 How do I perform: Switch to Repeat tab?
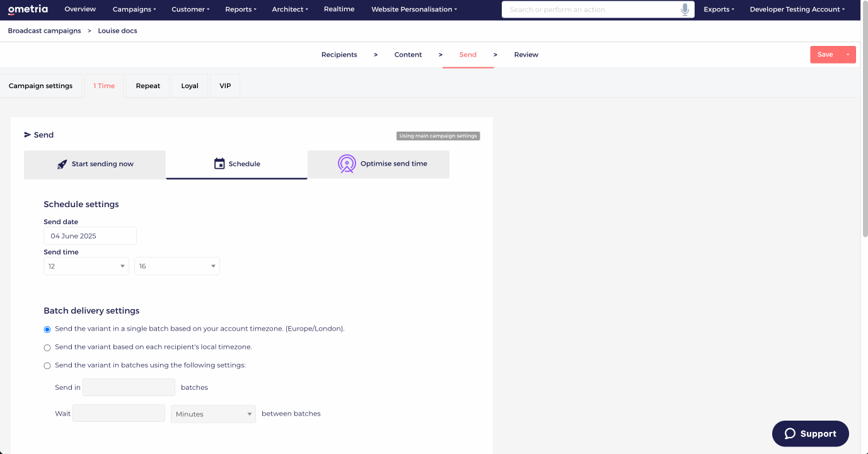point(148,86)
